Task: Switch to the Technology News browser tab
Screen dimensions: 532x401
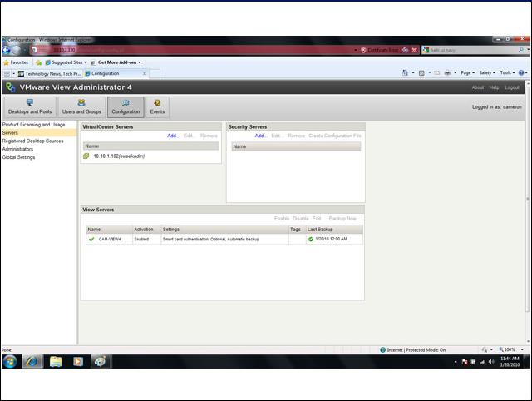Action: click(x=49, y=73)
